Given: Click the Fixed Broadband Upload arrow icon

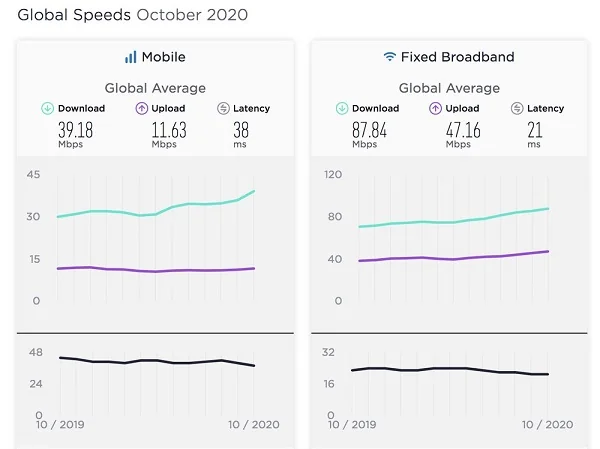Looking at the screenshot, I should 435,108.
